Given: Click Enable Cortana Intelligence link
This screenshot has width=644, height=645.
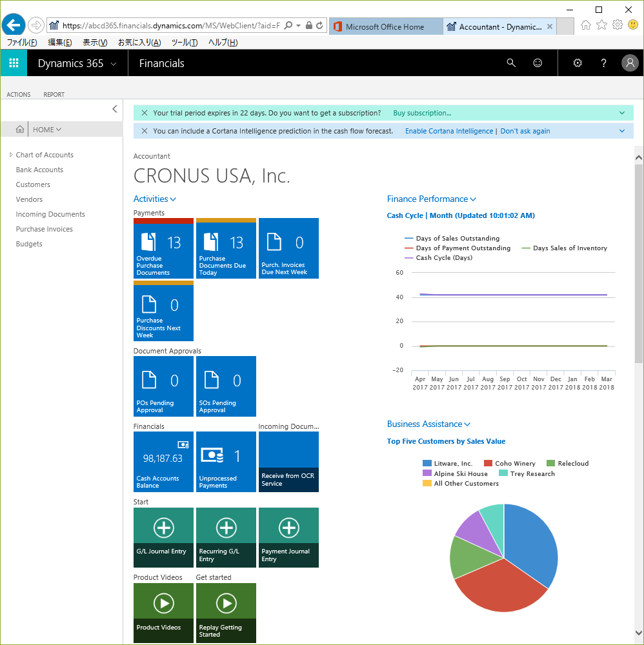Looking at the screenshot, I should pyautogui.click(x=449, y=131).
